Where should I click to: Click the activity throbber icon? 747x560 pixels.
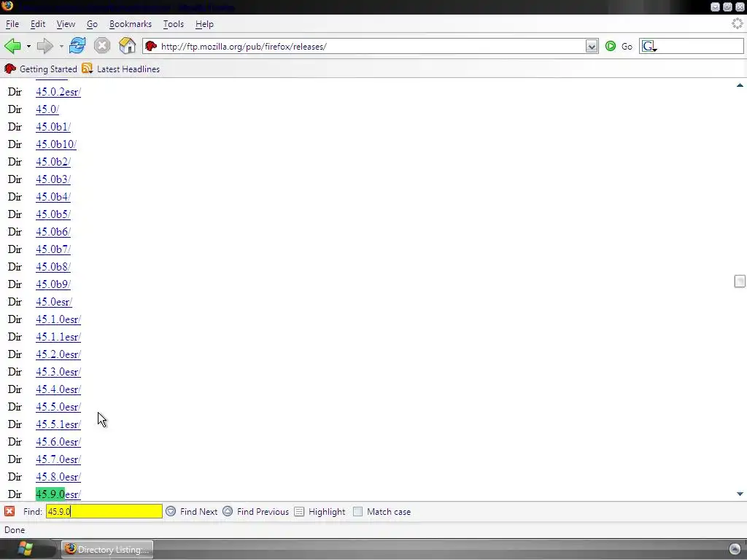pyautogui.click(x=737, y=23)
